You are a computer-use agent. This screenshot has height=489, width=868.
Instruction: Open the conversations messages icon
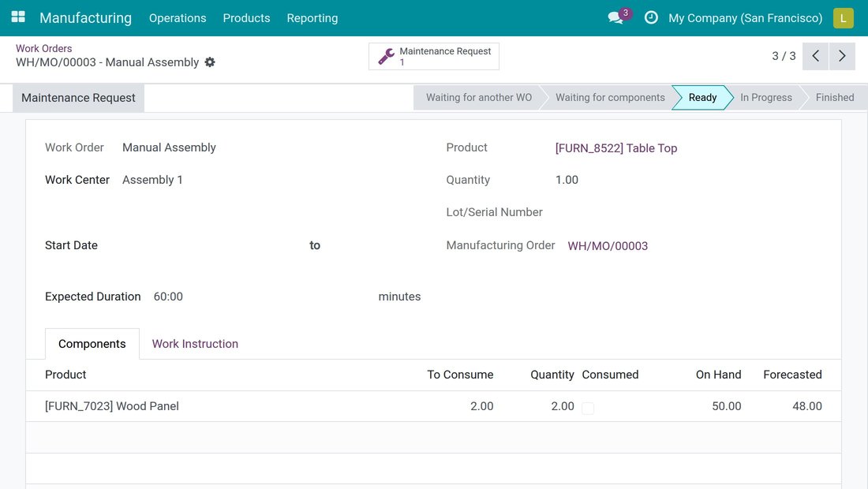[615, 17]
